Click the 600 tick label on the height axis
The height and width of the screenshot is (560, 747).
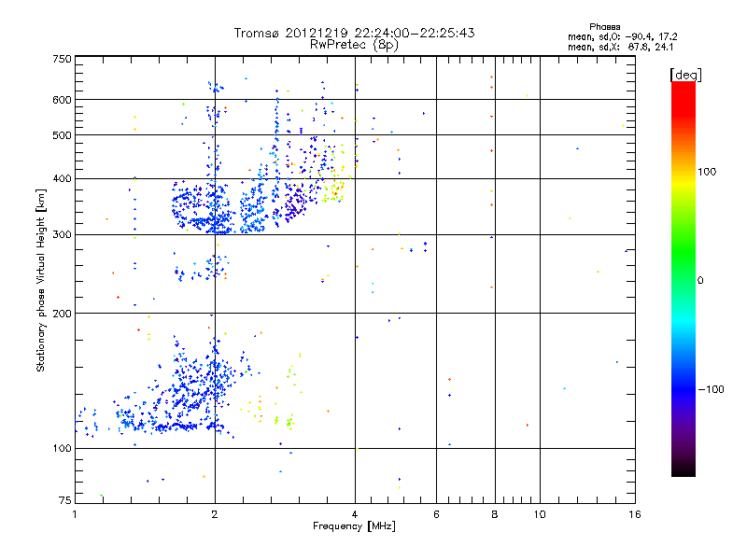pos(62,100)
